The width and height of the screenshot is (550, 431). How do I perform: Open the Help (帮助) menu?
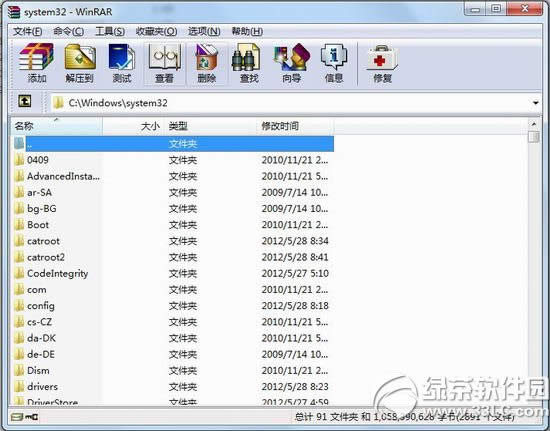247,32
